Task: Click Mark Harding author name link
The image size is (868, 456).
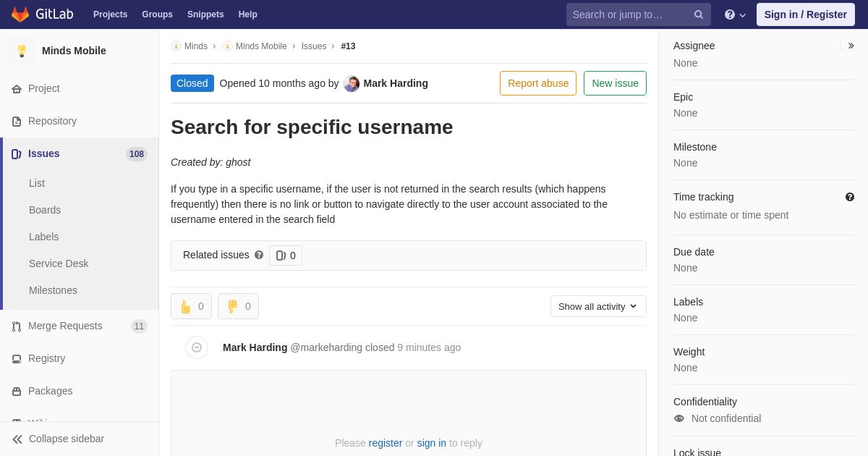Action: [396, 83]
